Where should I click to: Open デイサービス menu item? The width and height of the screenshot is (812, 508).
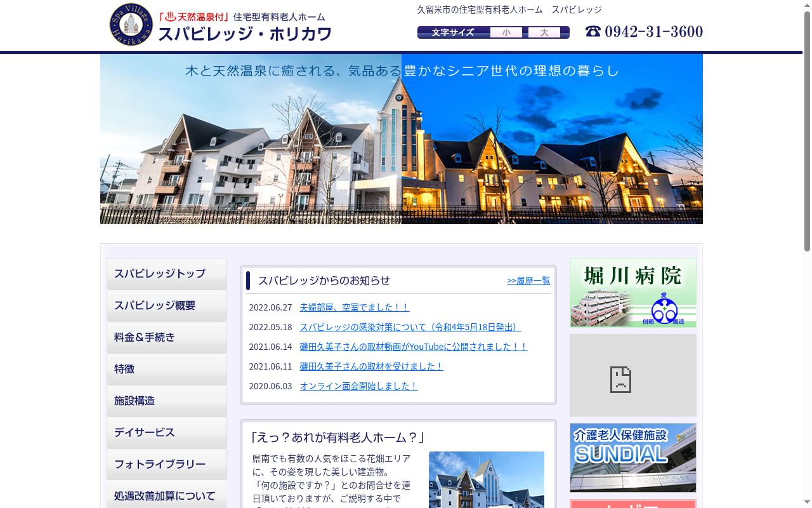(167, 432)
